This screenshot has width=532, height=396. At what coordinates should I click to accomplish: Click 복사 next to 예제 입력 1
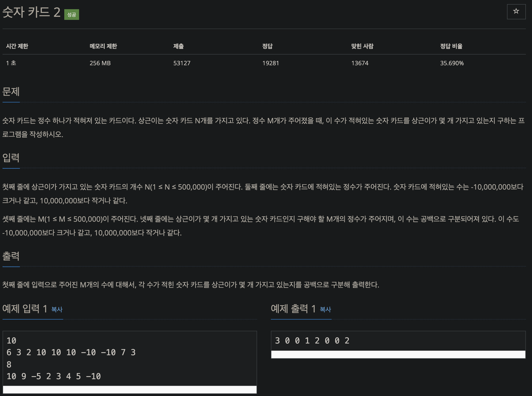[x=57, y=309]
